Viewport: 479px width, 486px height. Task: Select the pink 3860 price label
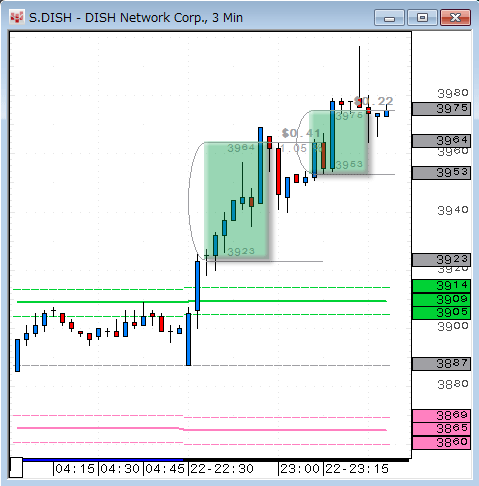pyautogui.click(x=441, y=443)
